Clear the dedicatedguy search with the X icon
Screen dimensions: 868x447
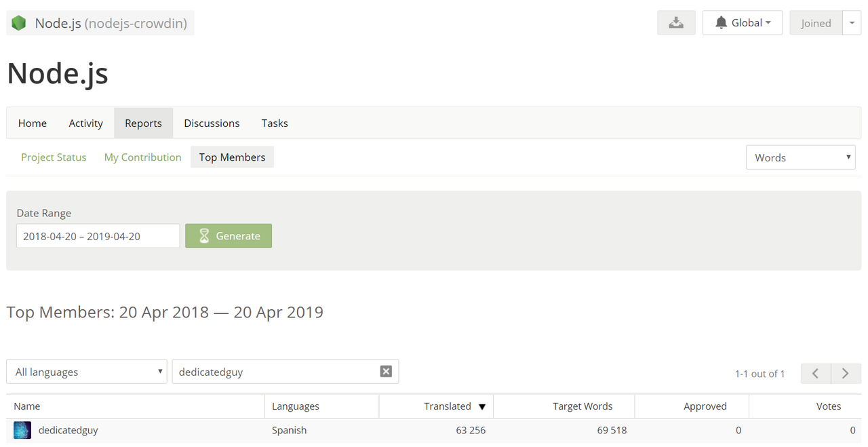[386, 371]
